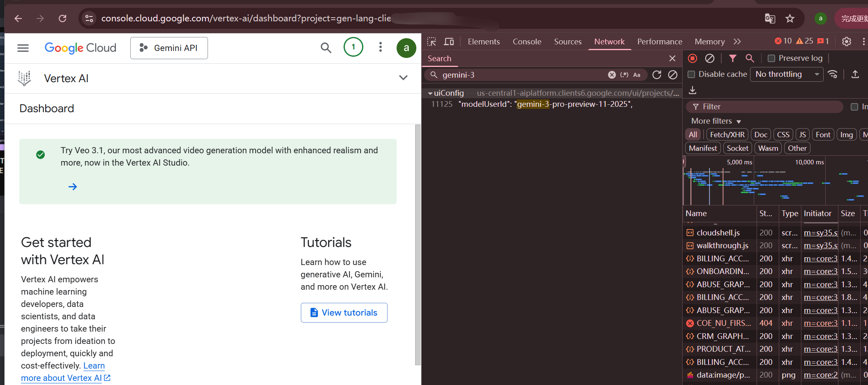Check the Disable cache option

click(x=691, y=74)
